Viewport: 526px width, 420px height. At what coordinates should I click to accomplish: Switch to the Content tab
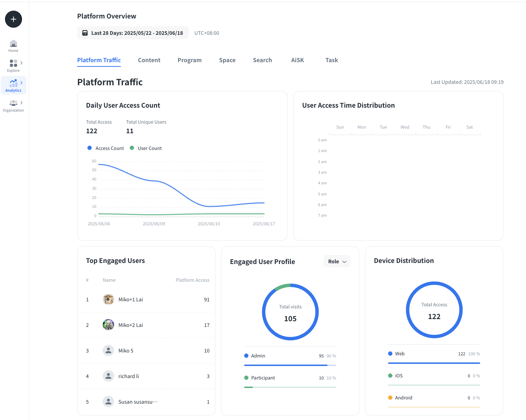(x=149, y=60)
